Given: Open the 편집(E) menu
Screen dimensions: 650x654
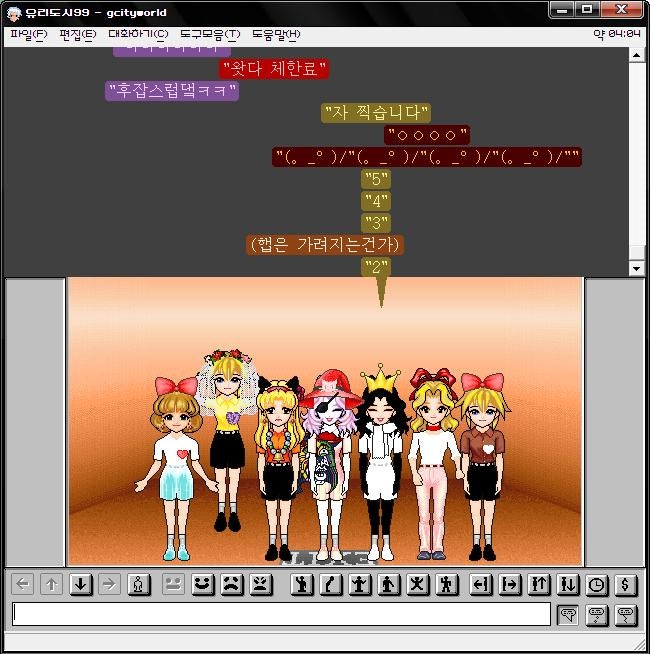Looking at the screenshot, I should [77, 34].
